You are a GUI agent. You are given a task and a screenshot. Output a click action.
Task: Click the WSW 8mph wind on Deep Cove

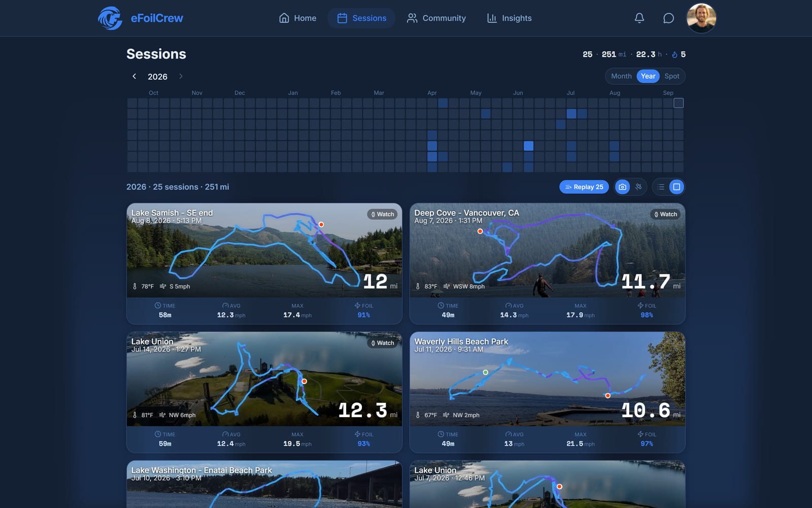tap(464, 287)
